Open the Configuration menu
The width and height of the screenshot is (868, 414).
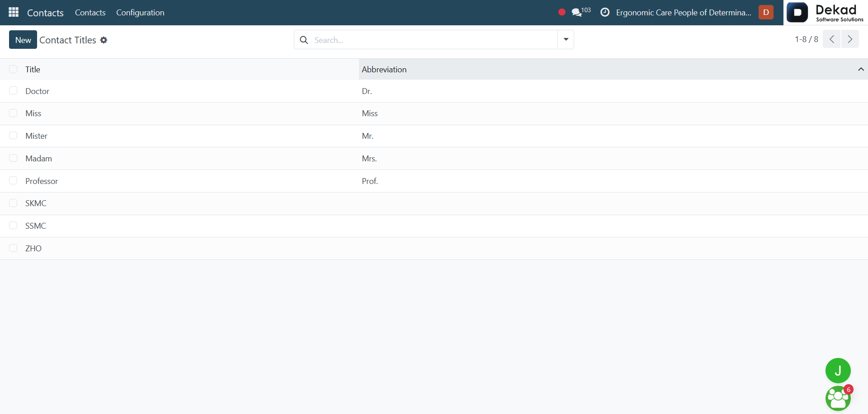(x=140, y=13)
